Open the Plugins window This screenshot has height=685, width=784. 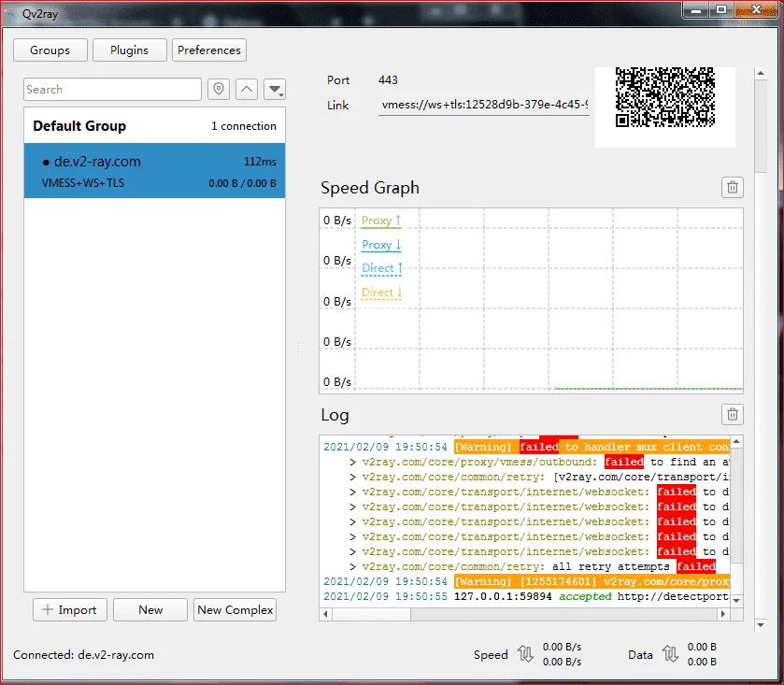click(130, 50)
